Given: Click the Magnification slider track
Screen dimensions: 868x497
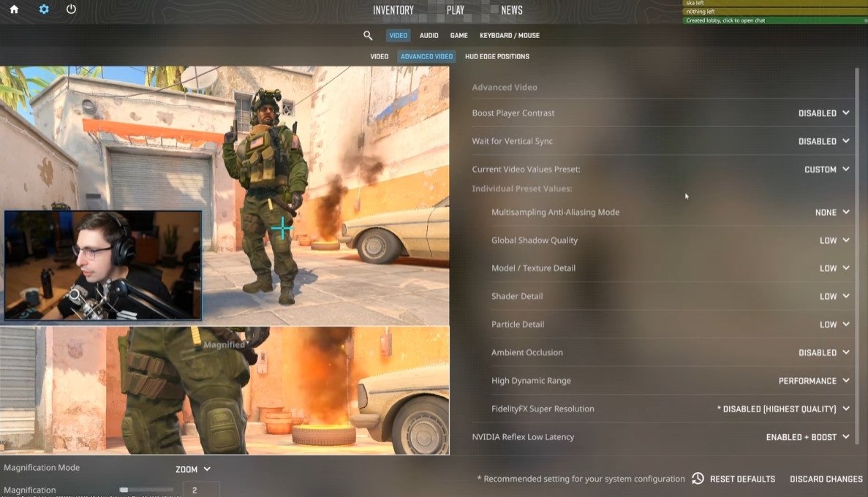Looking at the screenshot, I should pos(146,490).
